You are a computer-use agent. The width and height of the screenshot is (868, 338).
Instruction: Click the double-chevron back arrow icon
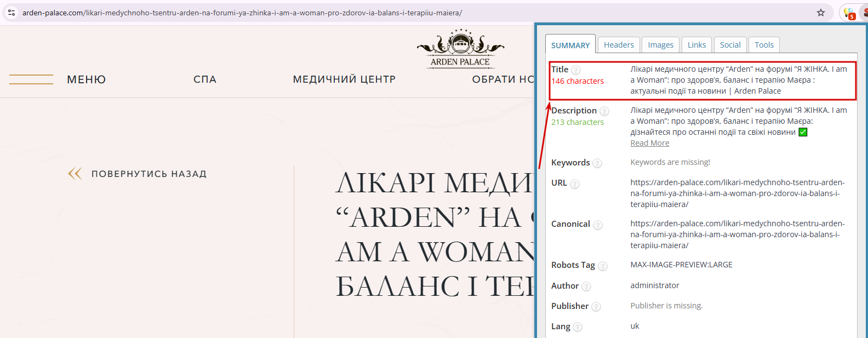pyautogui.click(x=75, y=174)
